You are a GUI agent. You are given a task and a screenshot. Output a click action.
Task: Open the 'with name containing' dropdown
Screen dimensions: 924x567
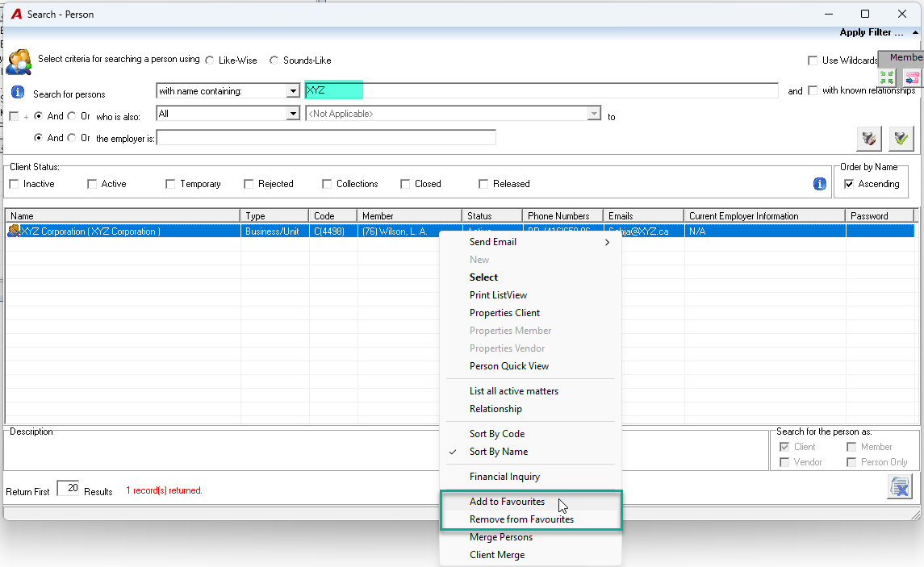[x=293, y=90]
